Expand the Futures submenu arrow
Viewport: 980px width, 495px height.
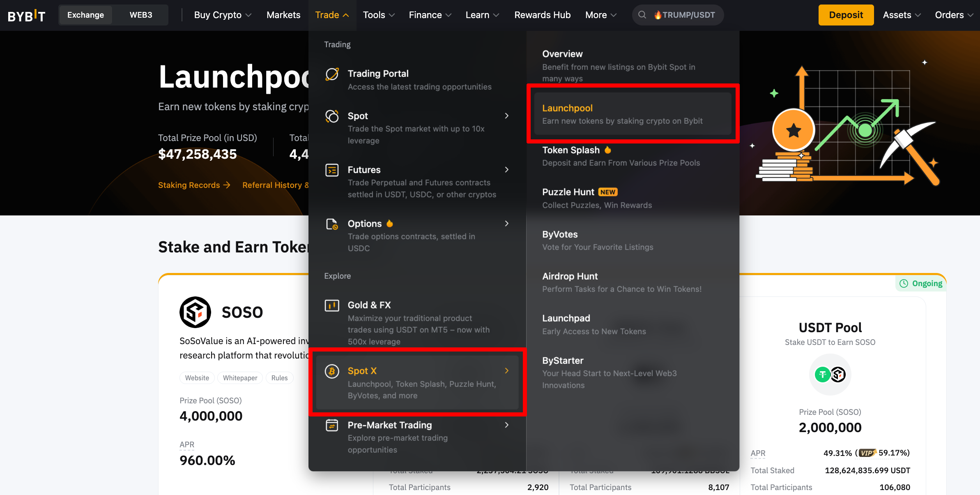[x=506, y=170]
